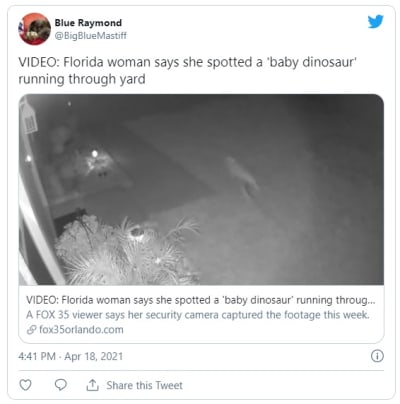The width and height of the screenshot is (400, 404).
Task: Click the link card headline about baby dinosaur
Action: (x=201, y=300)
